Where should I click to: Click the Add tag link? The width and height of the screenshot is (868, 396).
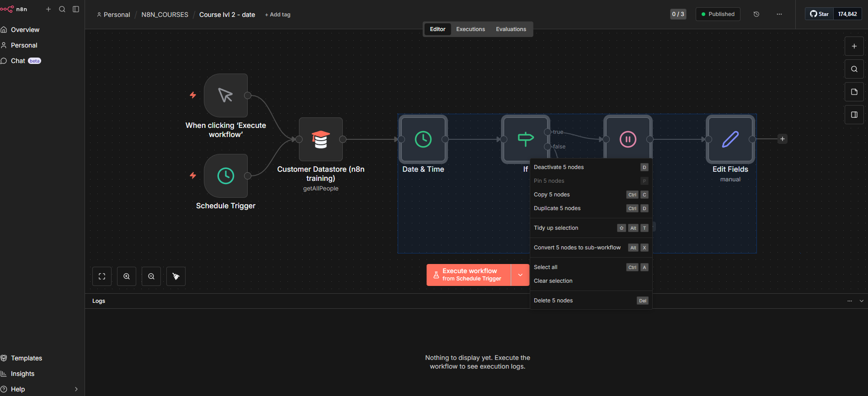click(x=277, y=15)
